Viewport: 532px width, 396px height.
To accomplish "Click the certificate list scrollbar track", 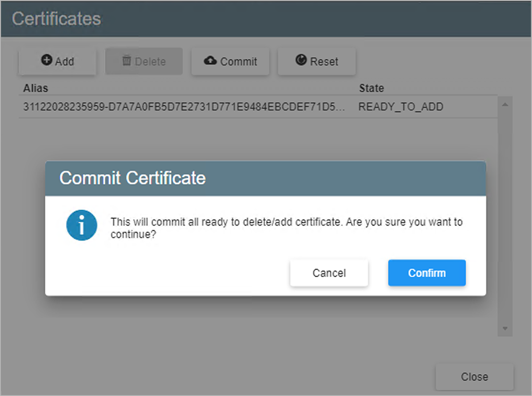I will tap(505, 138).
